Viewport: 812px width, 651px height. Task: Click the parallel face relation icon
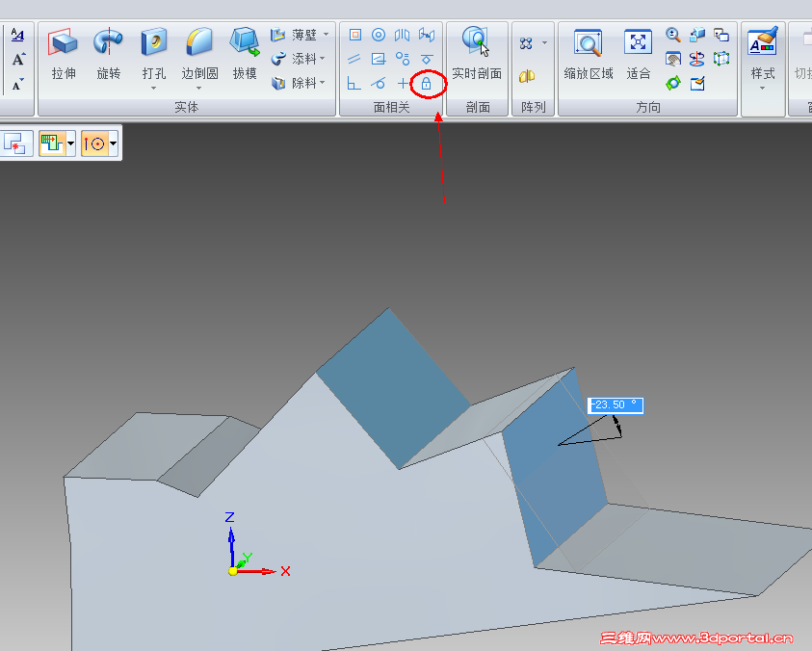354,59
